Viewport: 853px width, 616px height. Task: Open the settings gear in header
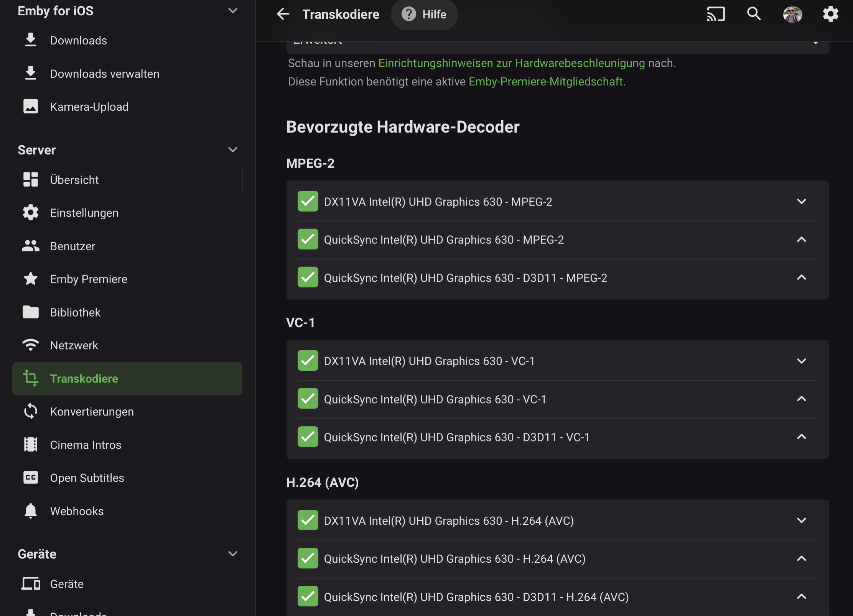click(830, 14)
